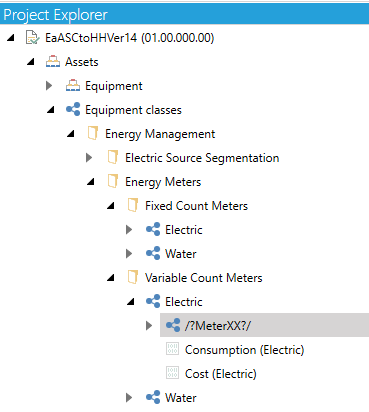Expand the Equipment node
This screenshot has width=369, height=412.
49,86
